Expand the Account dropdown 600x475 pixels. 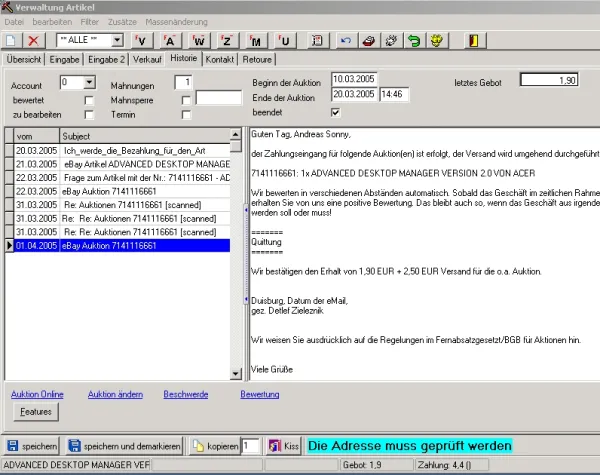tap(90, 83)
